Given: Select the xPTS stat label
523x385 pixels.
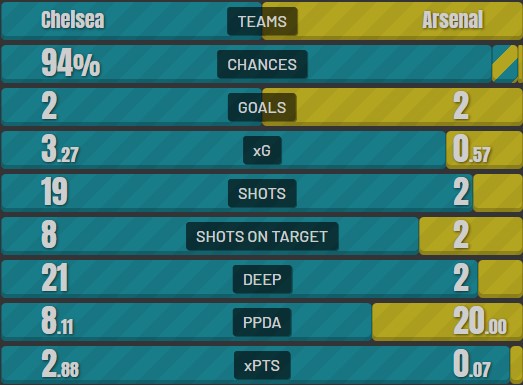Looking at the screenshot, I should pos(262,366).
